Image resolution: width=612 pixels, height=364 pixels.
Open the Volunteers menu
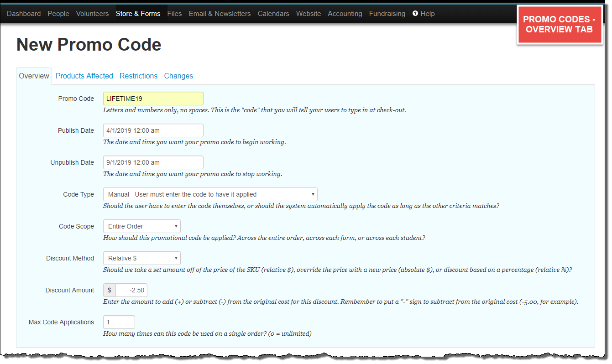pos(93,14)
